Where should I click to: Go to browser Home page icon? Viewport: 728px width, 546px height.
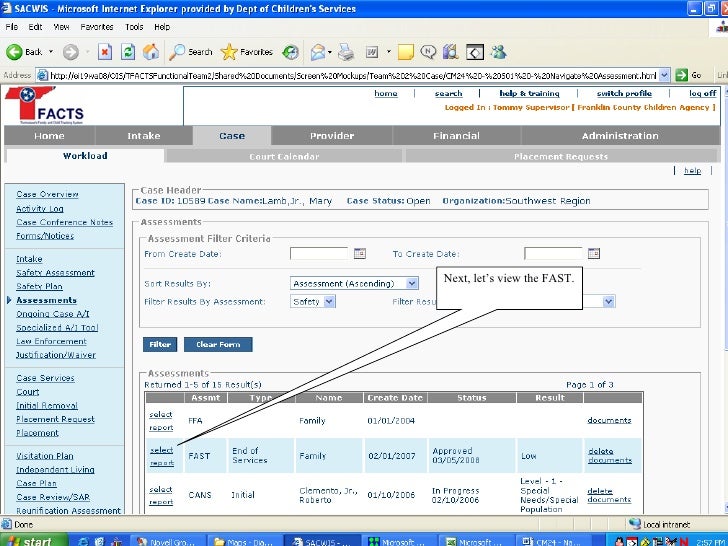(150, 52)
